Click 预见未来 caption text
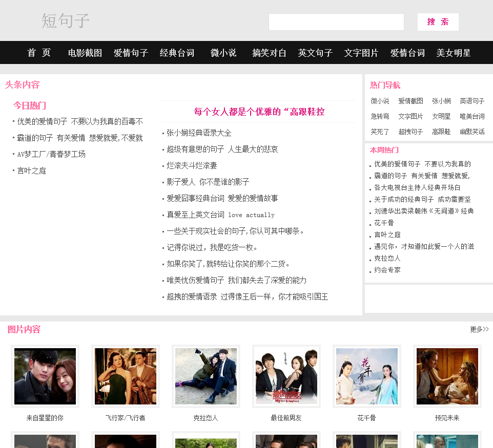 (447, 418)
